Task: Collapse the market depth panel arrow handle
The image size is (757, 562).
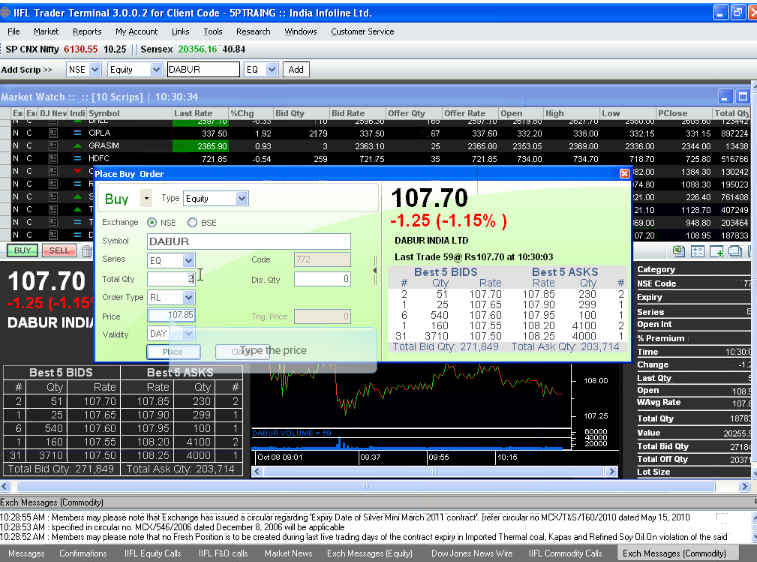Action: (x=376, y=271)
